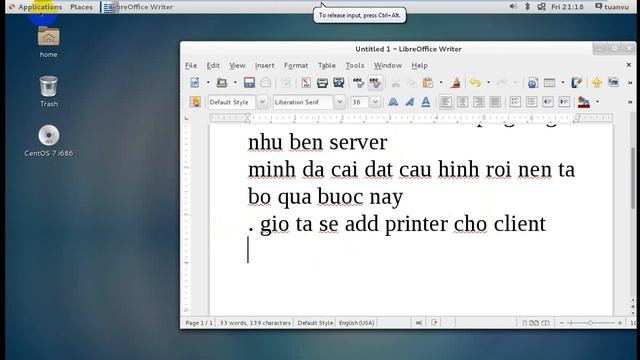Open the Tools menu

(x=355, y=65)
